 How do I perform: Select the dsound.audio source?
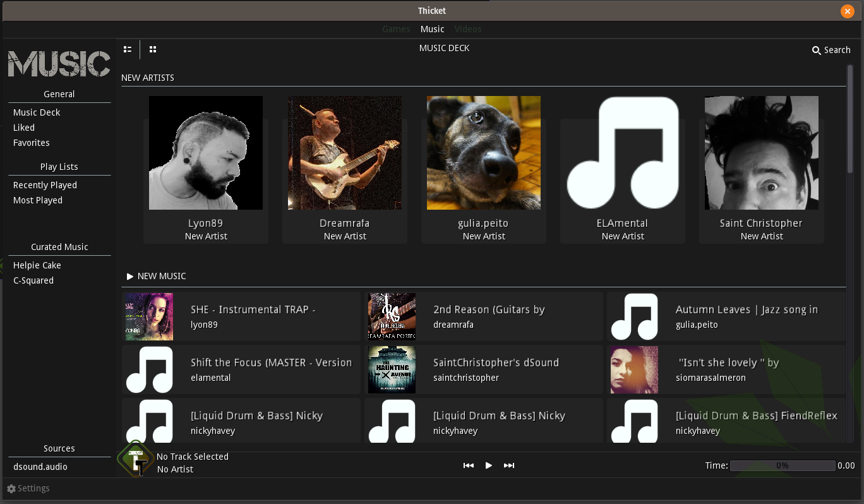tap(40, 467)
